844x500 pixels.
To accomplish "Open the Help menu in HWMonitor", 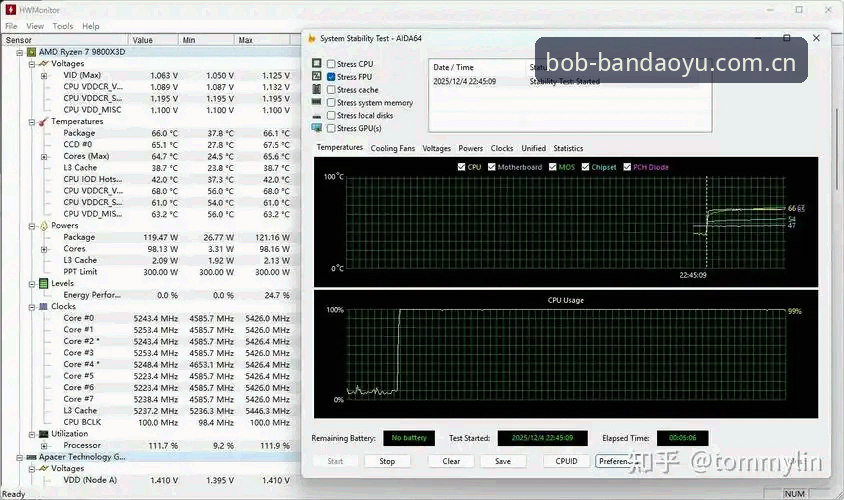I will click(x=90, y=26).
